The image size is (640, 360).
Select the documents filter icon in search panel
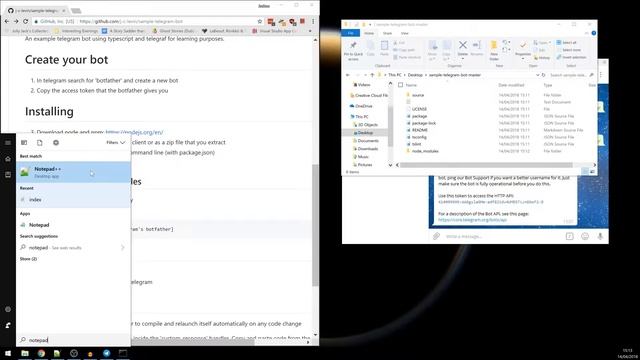40,142
